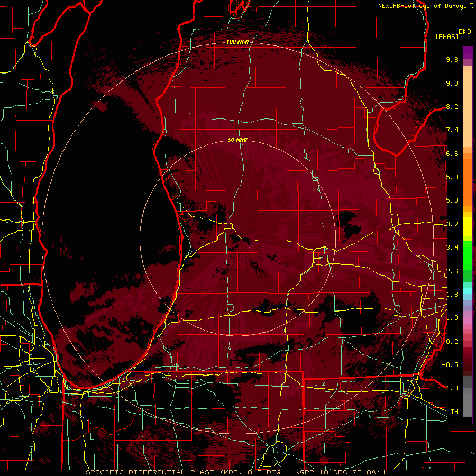
Task: Click the '3.4' scale value
Action: coord(452,248)
